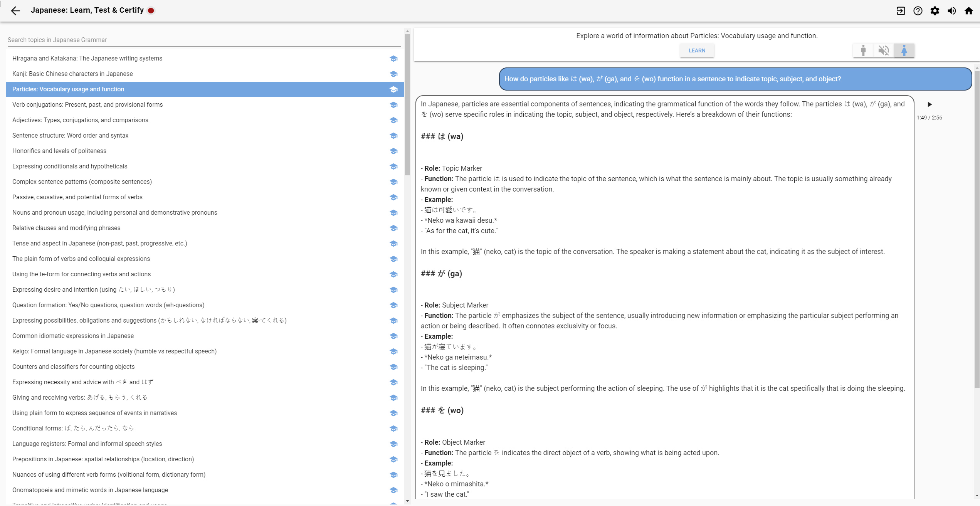Open topic Nuances of using different verb forms
Screen dimensions: 980x506
click(x=205, y=474)
